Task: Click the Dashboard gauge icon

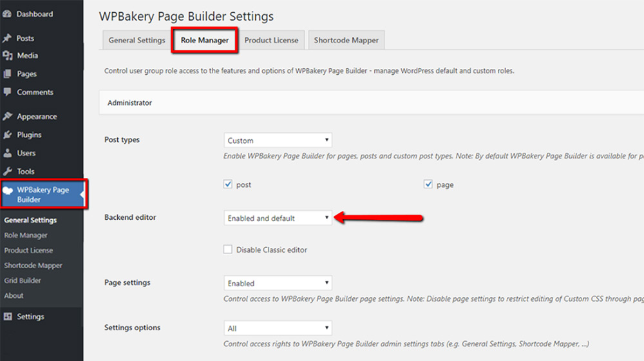Action: point(7,14)
